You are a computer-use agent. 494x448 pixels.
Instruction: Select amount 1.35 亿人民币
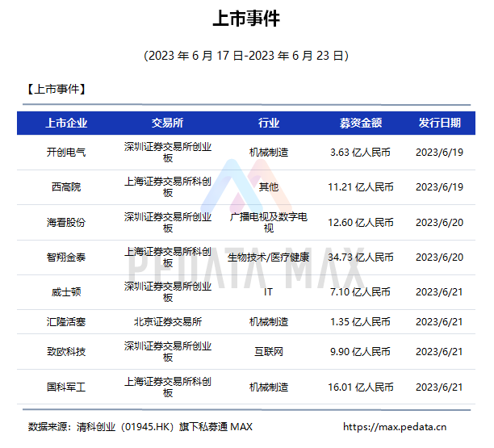point(361,322)
